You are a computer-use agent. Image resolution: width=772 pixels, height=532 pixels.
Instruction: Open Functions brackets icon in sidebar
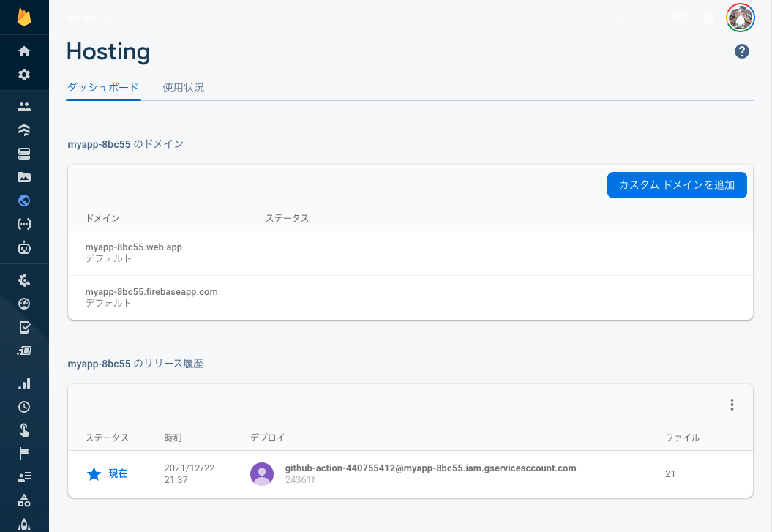[24, 224]
